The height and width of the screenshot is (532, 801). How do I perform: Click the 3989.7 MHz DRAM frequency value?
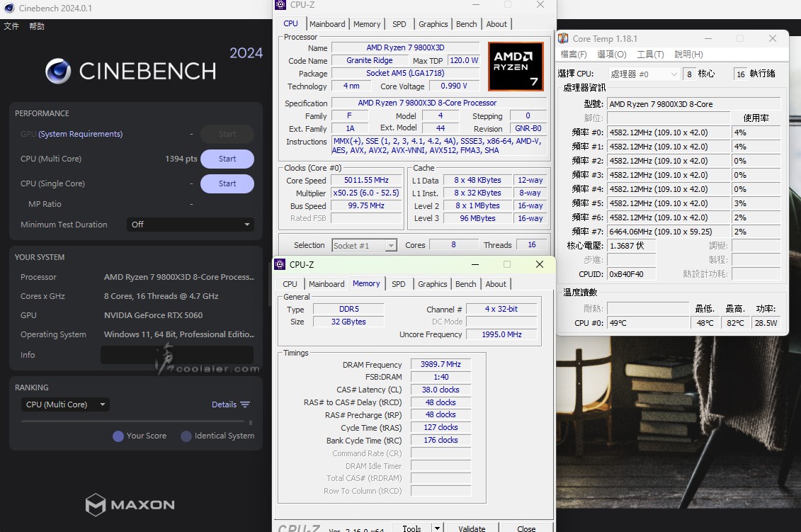point(441,364)
